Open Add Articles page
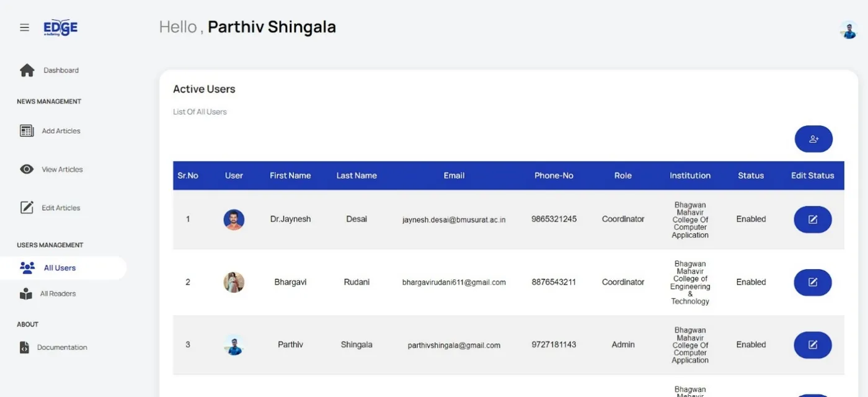Viewport: 868px width, 397px height. (61, 131)
